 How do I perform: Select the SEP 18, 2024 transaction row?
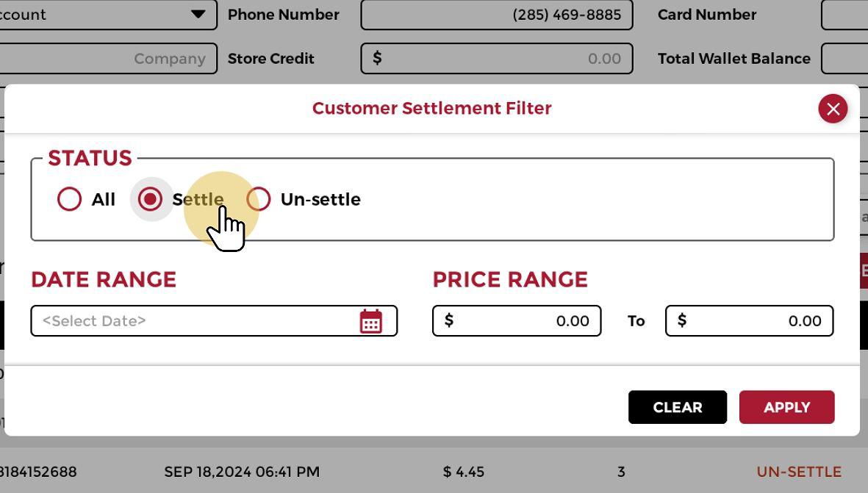tap(242, 472)
